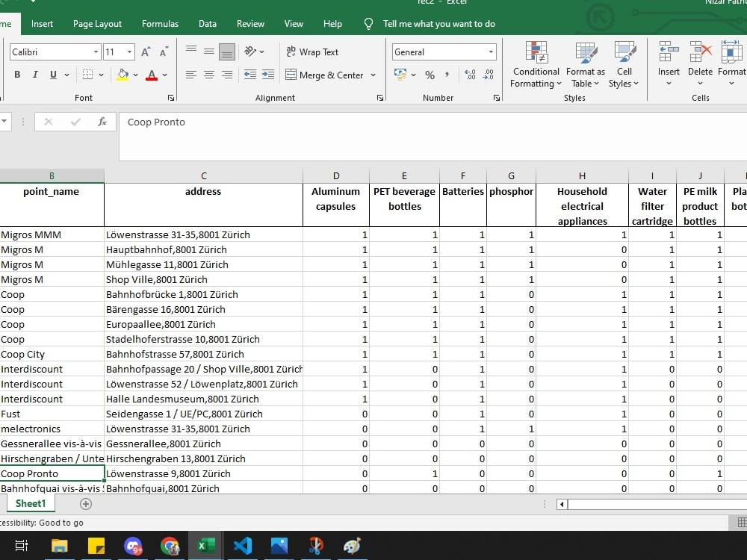Apply Comma Style icon
The height and width of the screenshot is (560, 747).
coord(447,75)
